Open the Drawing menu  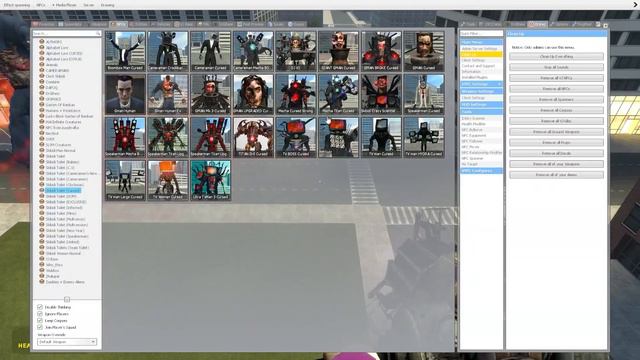coord(107,5)
